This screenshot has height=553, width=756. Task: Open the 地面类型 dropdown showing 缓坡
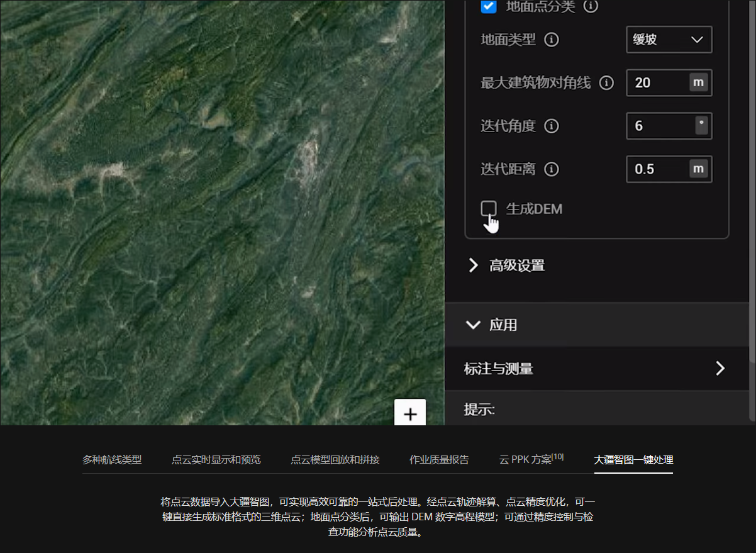point(669,40)
